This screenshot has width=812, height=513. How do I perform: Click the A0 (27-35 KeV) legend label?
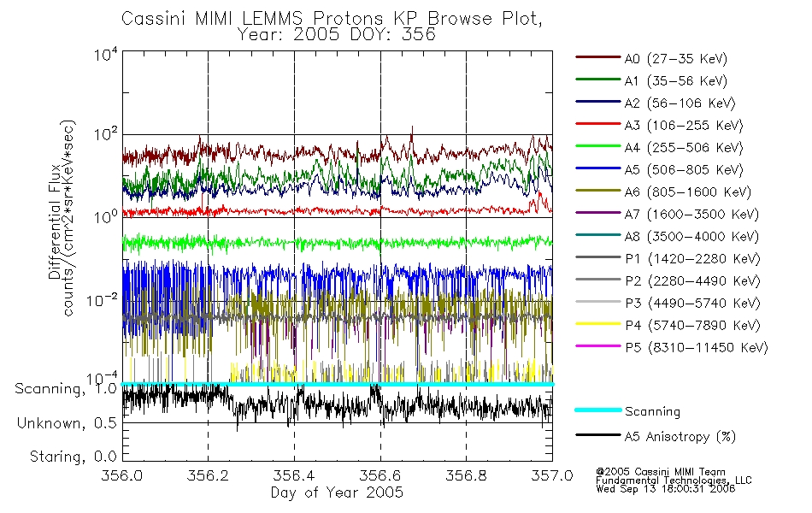[676, 59]
